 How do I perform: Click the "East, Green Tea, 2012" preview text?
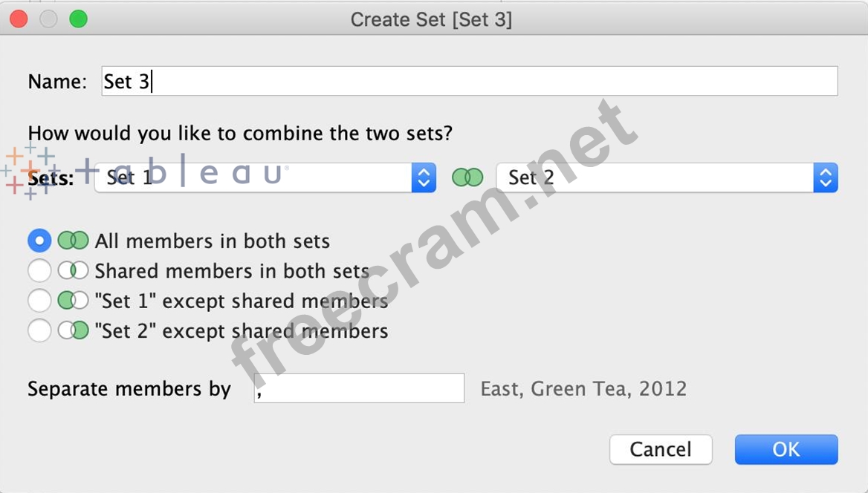[583, 388]
